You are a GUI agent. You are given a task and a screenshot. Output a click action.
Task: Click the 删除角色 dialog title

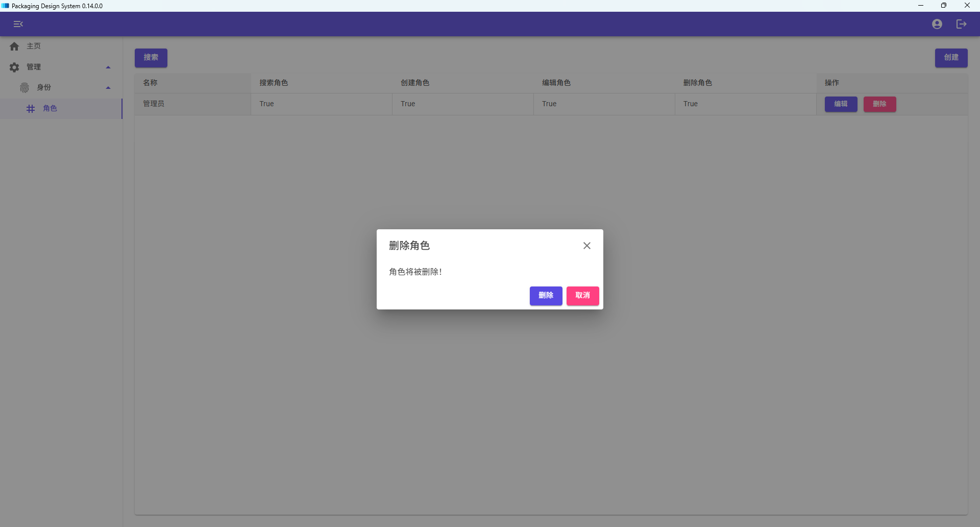409,246
